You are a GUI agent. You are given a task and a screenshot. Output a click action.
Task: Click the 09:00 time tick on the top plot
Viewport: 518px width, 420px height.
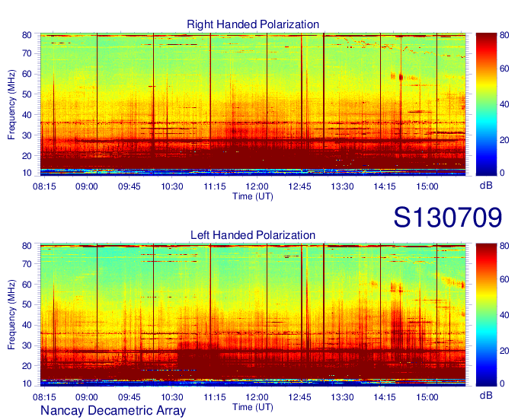(x=87, y=186)
